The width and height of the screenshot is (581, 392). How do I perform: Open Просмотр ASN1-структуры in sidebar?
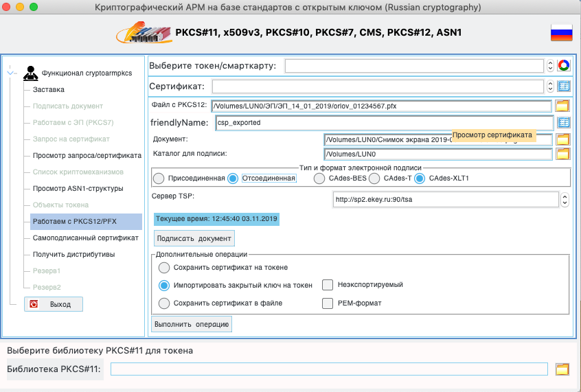[x=78, y=188]
